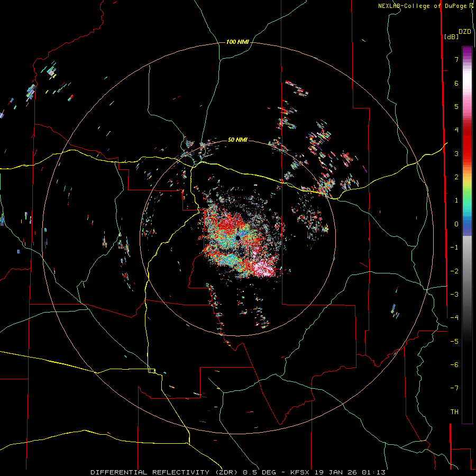
Task: Click the 5 value on the dB scale
Action: 456,106
